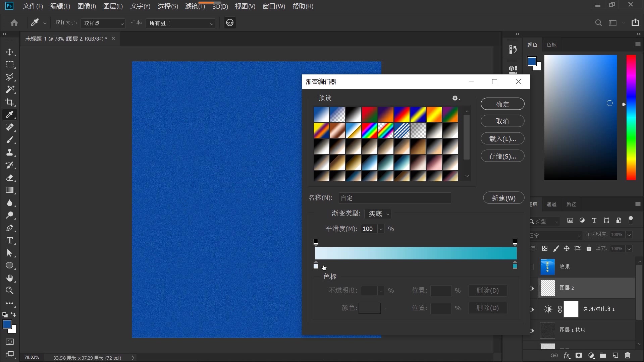Select the Clone Stamp tool
644x362 pixels.
pyautogui.click(x=10, y=153)
